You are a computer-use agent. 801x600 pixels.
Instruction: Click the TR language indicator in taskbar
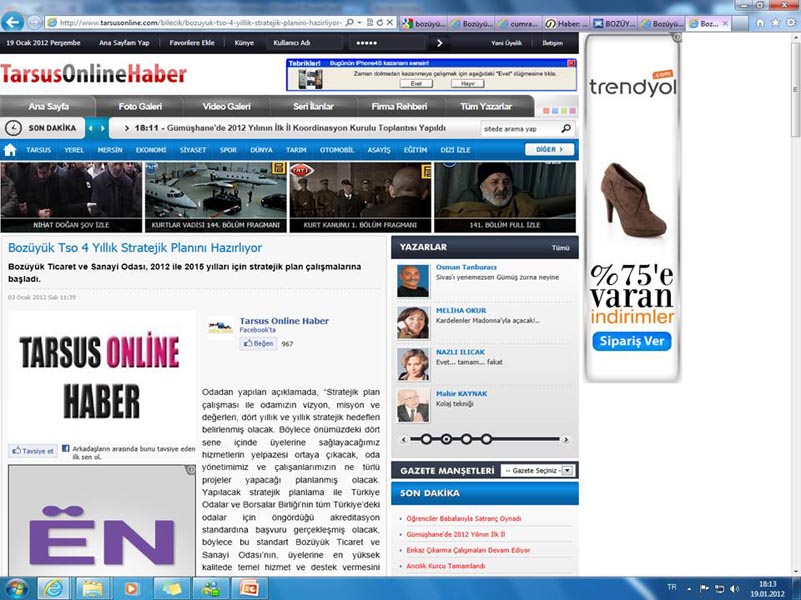coord(672,587)
